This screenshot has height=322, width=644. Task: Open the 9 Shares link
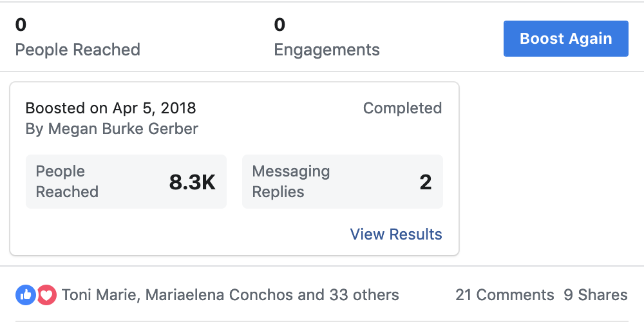coord(595,295)
